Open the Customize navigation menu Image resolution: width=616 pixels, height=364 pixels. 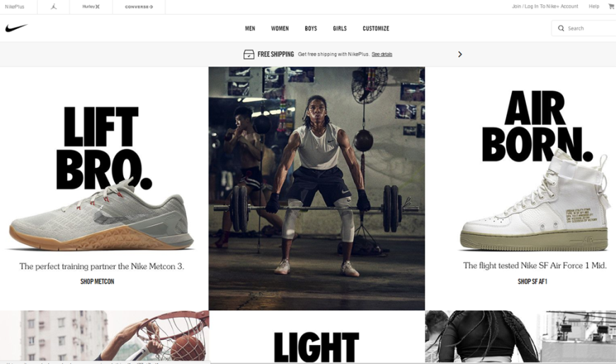click(376, 28)
